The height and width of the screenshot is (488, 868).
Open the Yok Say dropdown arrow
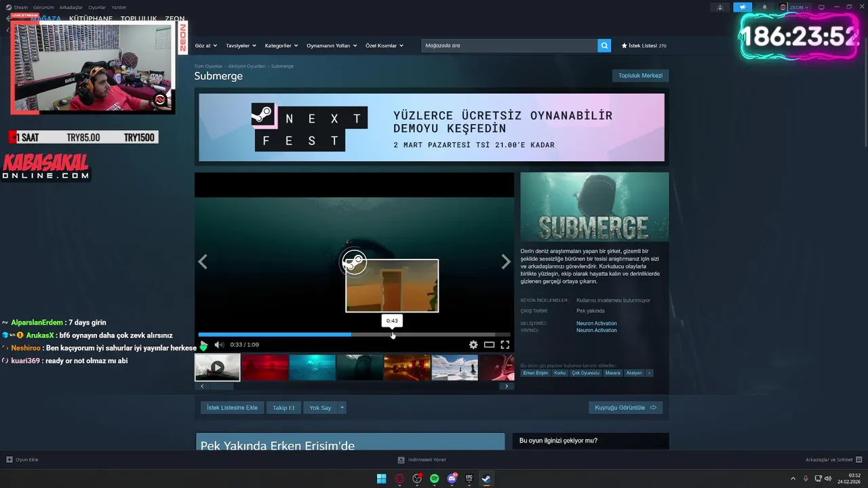342,407
